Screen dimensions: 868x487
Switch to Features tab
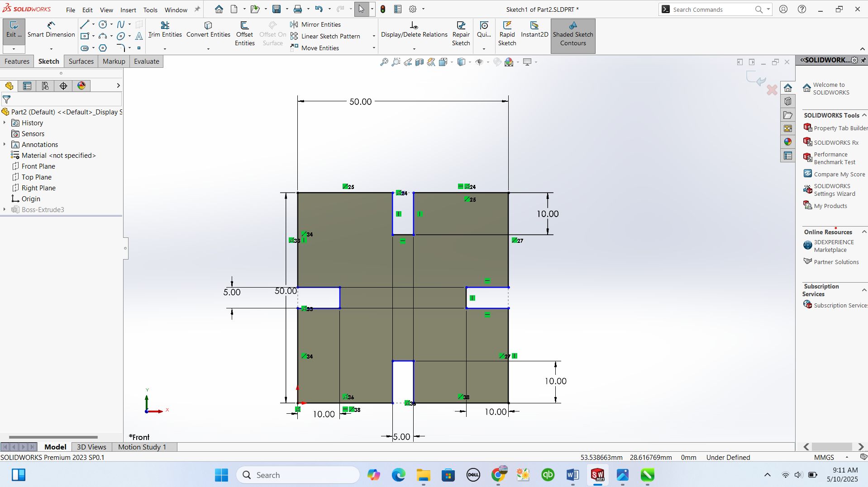[x=17, y=61]
